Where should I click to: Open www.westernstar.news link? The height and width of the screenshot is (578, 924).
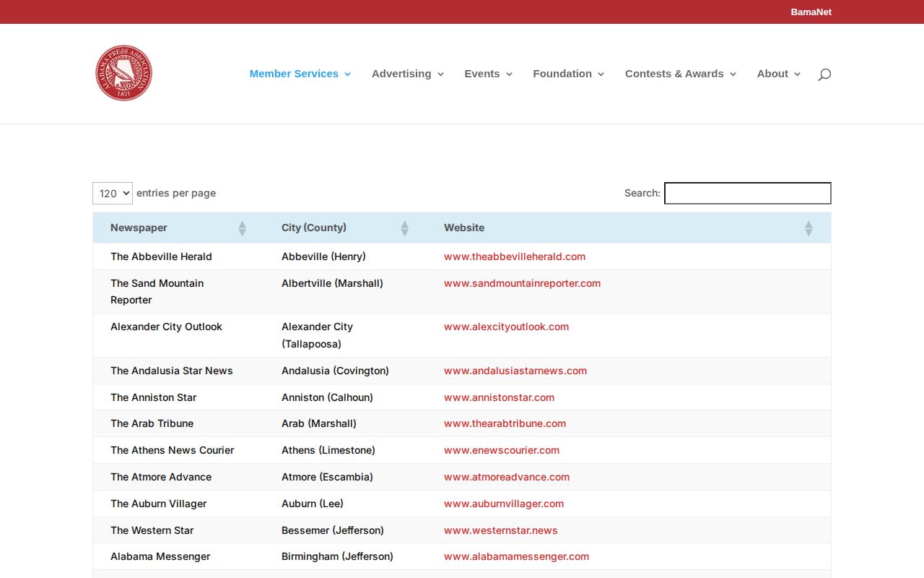click(x=501, y=530)
